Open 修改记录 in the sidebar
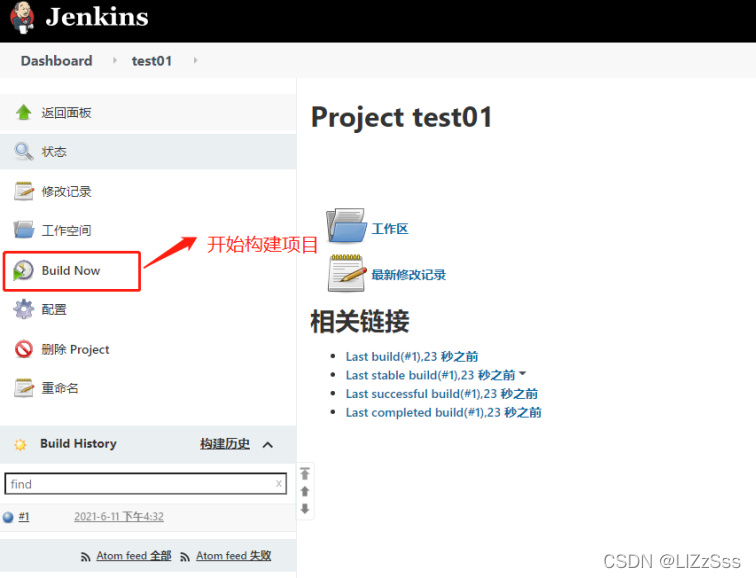This screenshot has width=756, height=578. [x=66, y=191]
